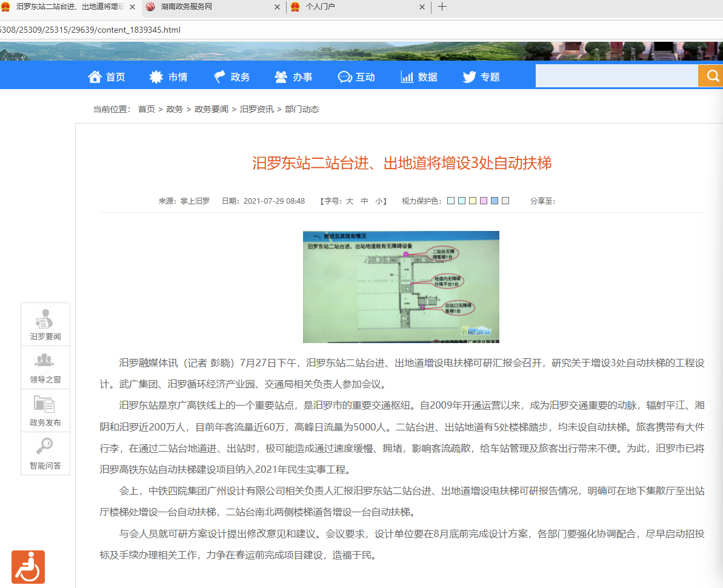
Task: Click the site search input field
Action: click(x=616, y=76)
